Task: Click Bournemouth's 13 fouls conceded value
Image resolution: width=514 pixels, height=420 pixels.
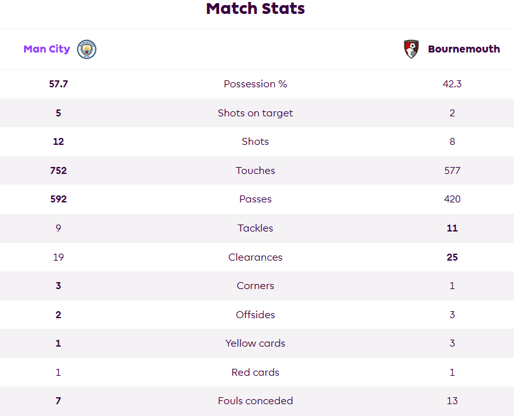Action: click(452, 401)
